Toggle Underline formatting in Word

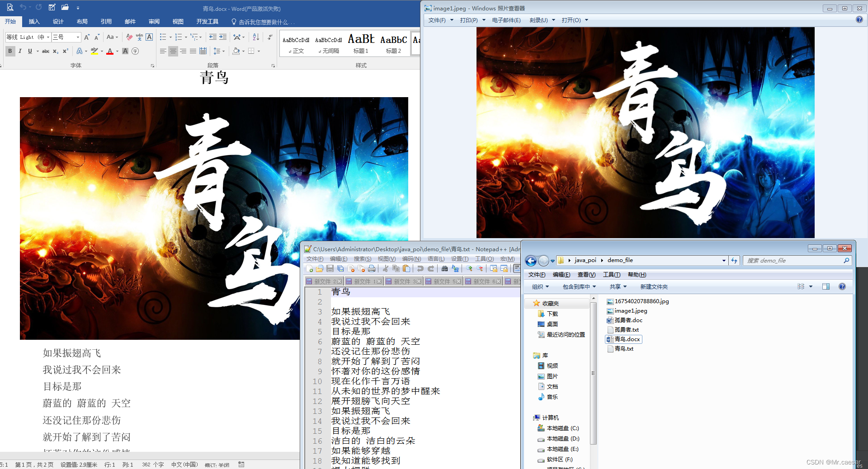(x=30, y=51)
